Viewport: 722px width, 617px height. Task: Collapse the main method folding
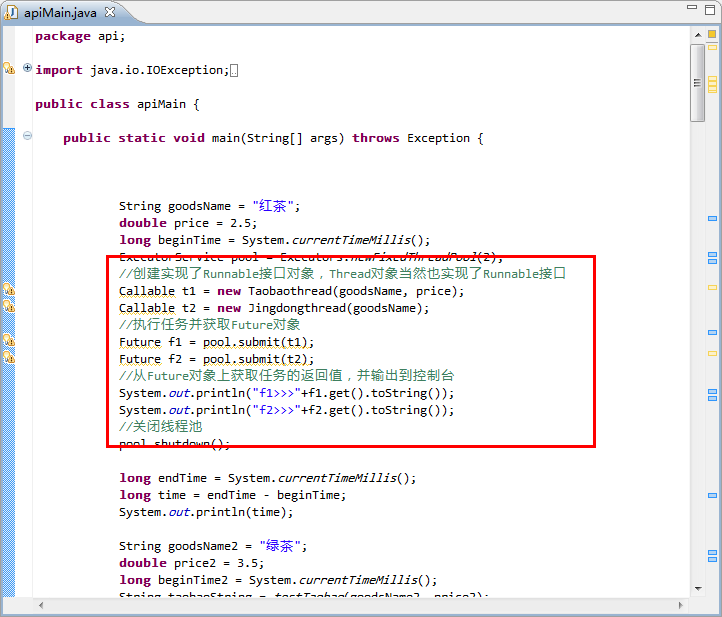click(x=27, y=135)
